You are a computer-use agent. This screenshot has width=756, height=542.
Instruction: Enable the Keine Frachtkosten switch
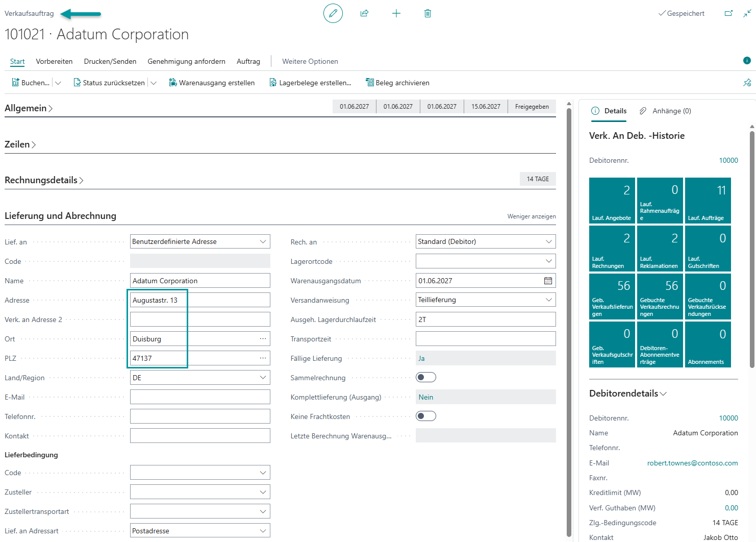(426, 416)
